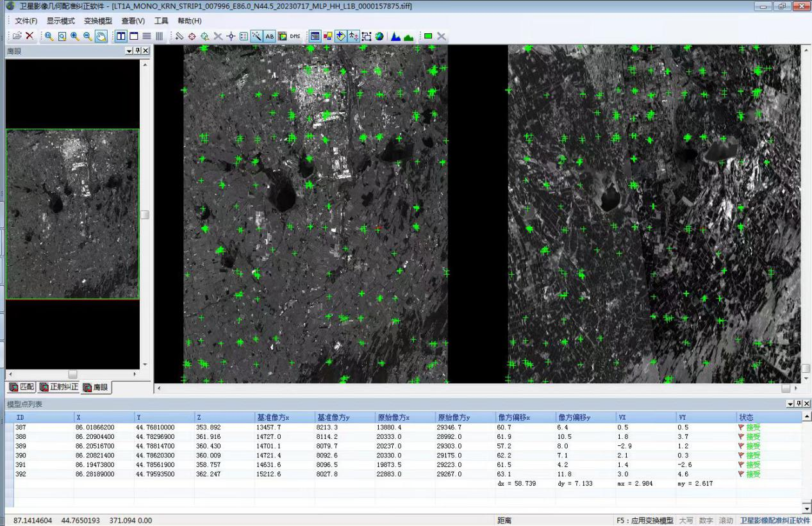
Task: Click the red crosshair target icon
Action: [x=192, y=37]
